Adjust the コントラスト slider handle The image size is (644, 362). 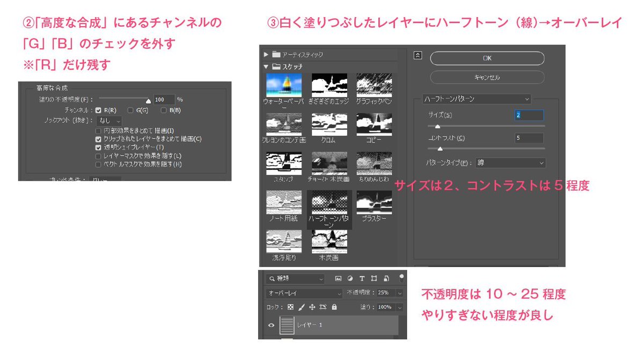tap(440, 149)
